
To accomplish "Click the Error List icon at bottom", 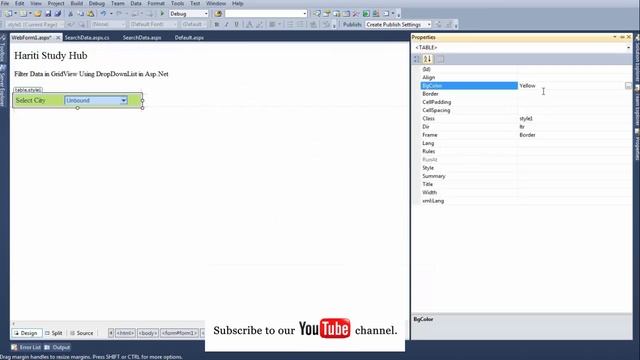I will pyautogui.click(x=14, y=347).
